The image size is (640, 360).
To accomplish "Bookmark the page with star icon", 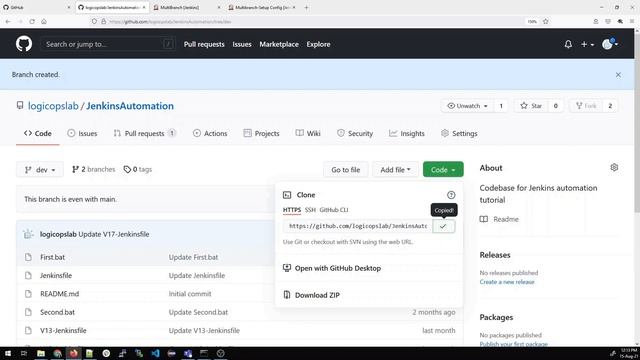I will click(546, 21).
